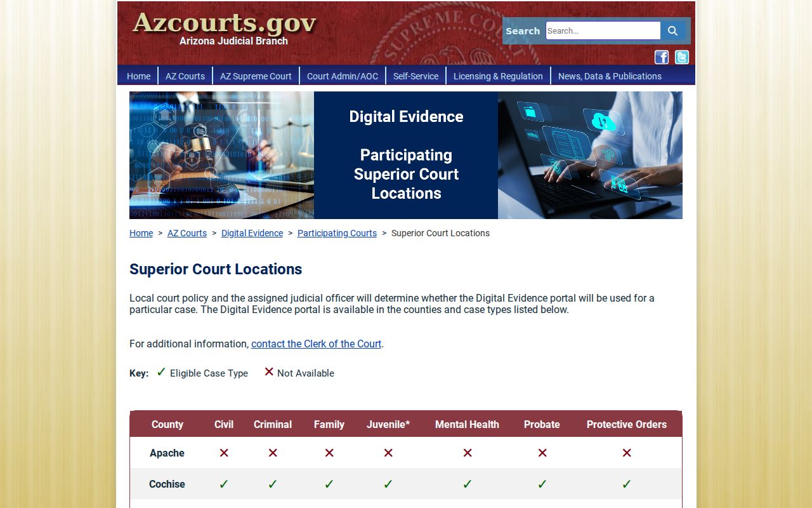This screenshot has height=508, width=812.
Task: Click the Criminal column header
Action: coord(273,424)
